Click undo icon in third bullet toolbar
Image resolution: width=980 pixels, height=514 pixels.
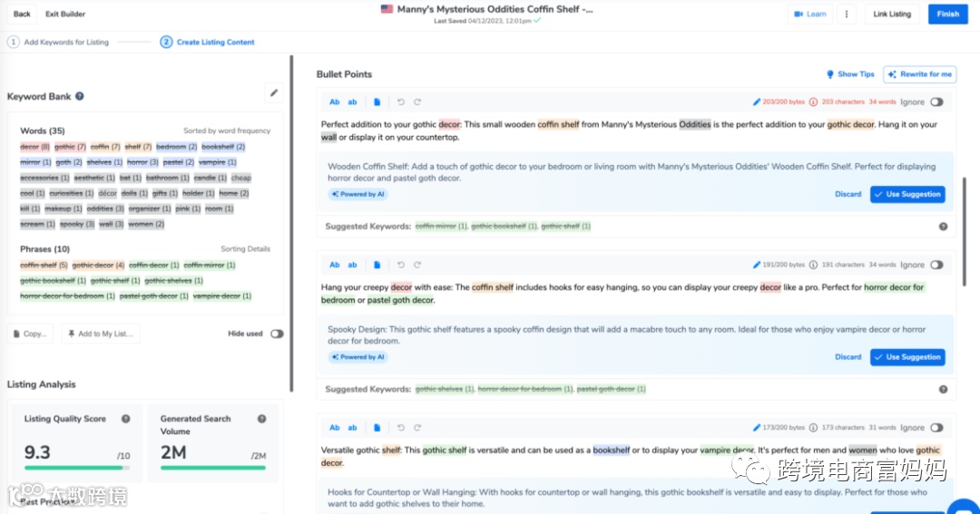401,428
